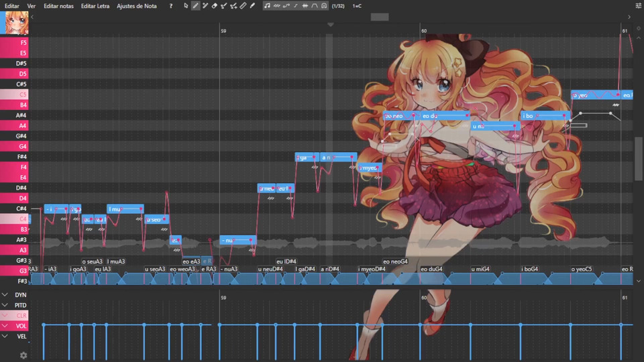Open the Ver menu

coord(32,6)
